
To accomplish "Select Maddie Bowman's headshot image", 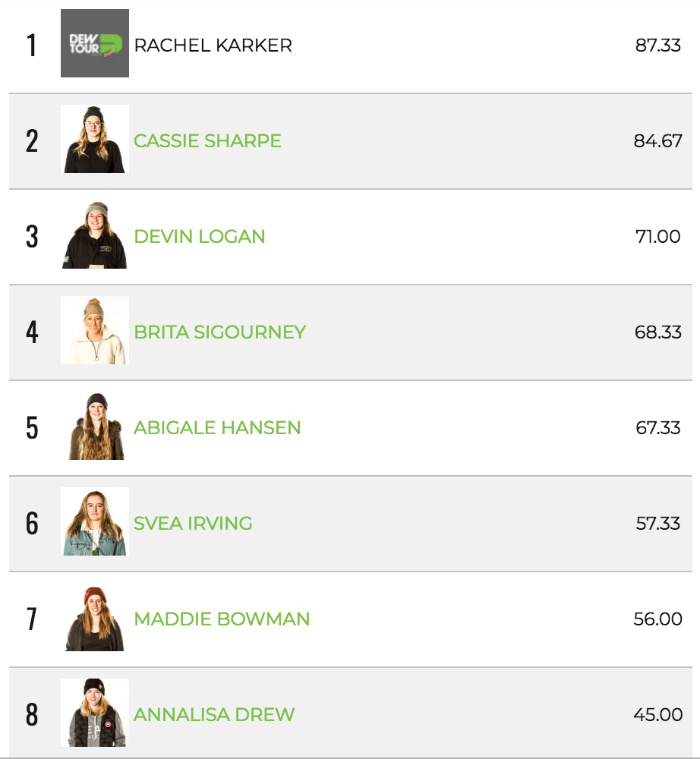I will click(x=95, y=618).
